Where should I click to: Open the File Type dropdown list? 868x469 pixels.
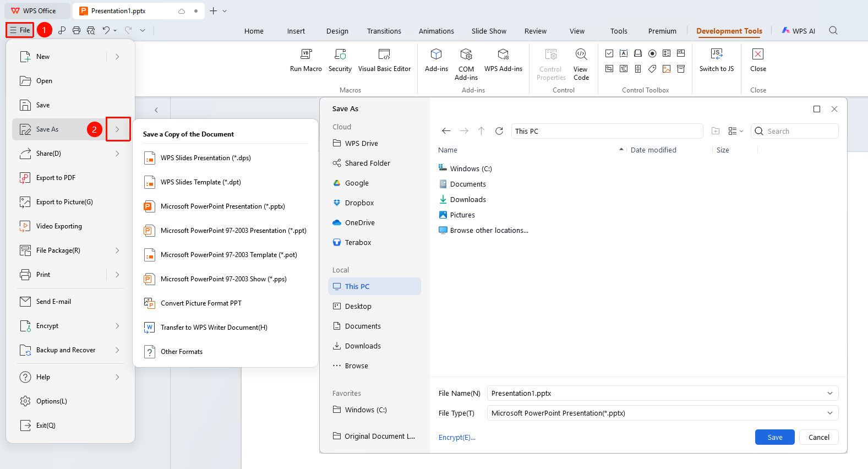click(830, 413)
